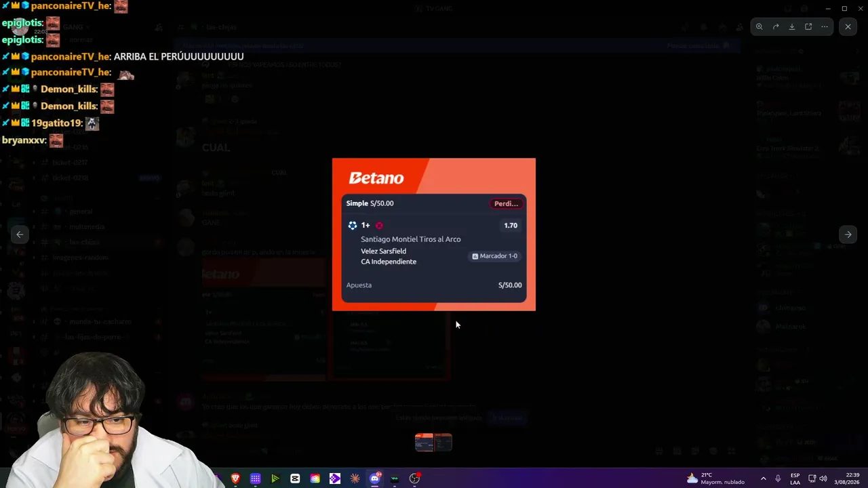The width and height of the screenshot is (868, 488).
Task: Switch to Discord in the taskbar
Action: [375, 479]
